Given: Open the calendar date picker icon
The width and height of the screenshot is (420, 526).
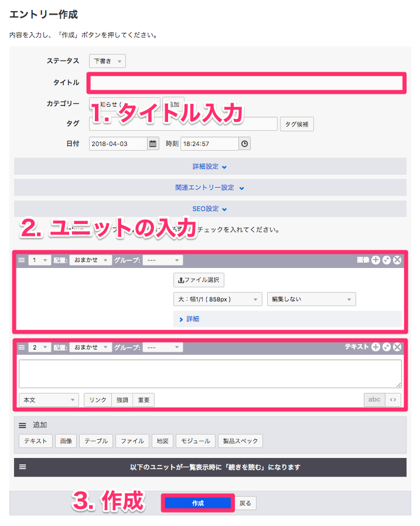Looking at the screenshot, I should click(x=153, y=144).
